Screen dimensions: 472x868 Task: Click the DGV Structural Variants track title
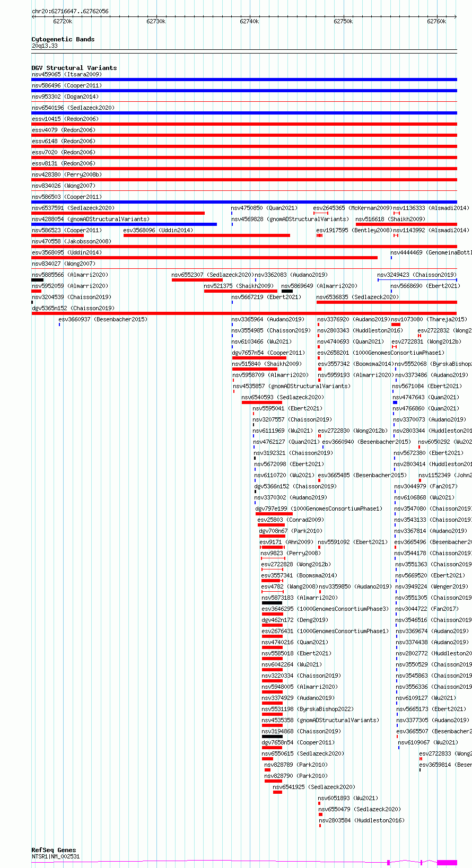coord(74,68)
